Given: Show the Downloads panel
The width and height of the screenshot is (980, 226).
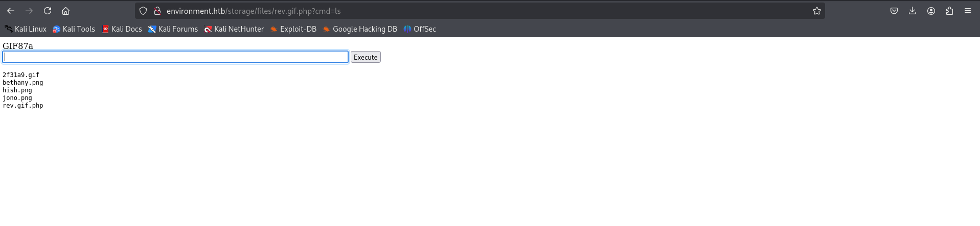Looking at the screenshot, I should [913, 11].
